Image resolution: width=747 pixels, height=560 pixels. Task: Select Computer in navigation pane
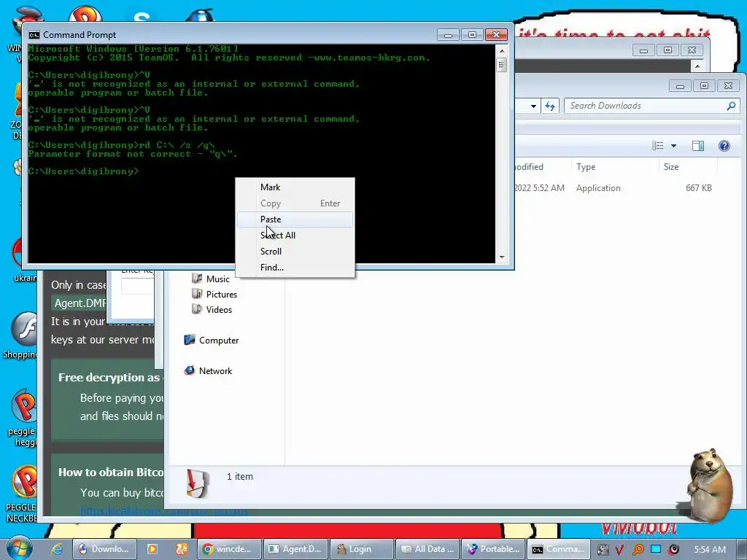pyautogui.click(x=211, y=341)
